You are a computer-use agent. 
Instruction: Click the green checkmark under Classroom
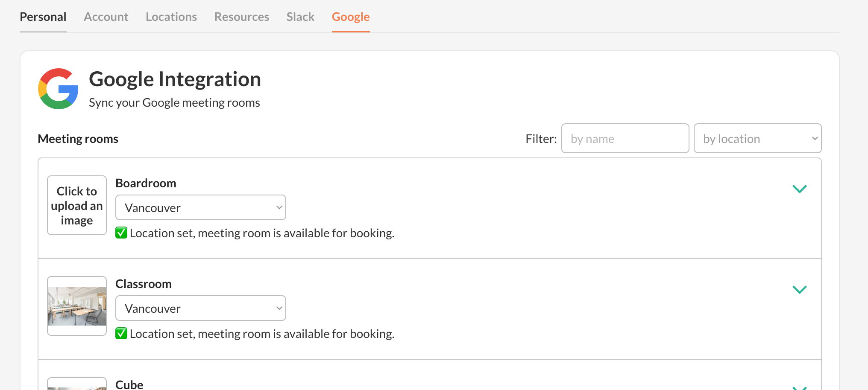(x=121, y=334)
